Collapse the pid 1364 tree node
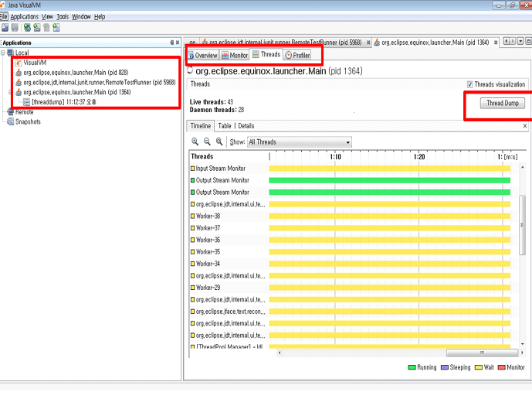This screenshot has width=532, height=402. pyautogui.click(x=10, y=92)
